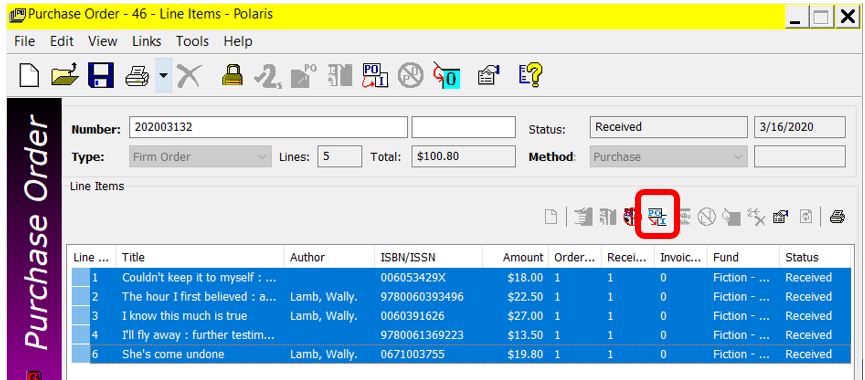Select row 'She's come undone'
Image resolution: width=865 pixels, height=380 pixels.
coord(461,354)
